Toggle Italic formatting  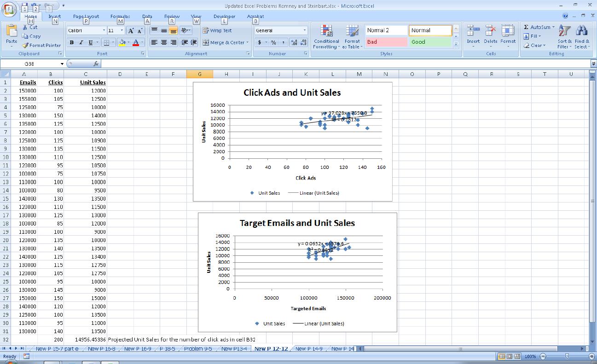click(81, 42)
